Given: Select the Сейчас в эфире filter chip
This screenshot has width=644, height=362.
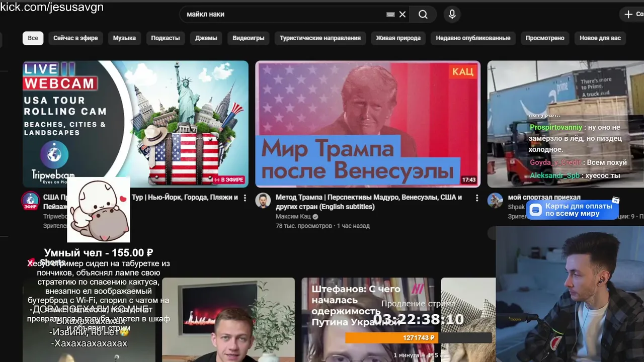Looking at the screenshot, I should click(75, 38).
